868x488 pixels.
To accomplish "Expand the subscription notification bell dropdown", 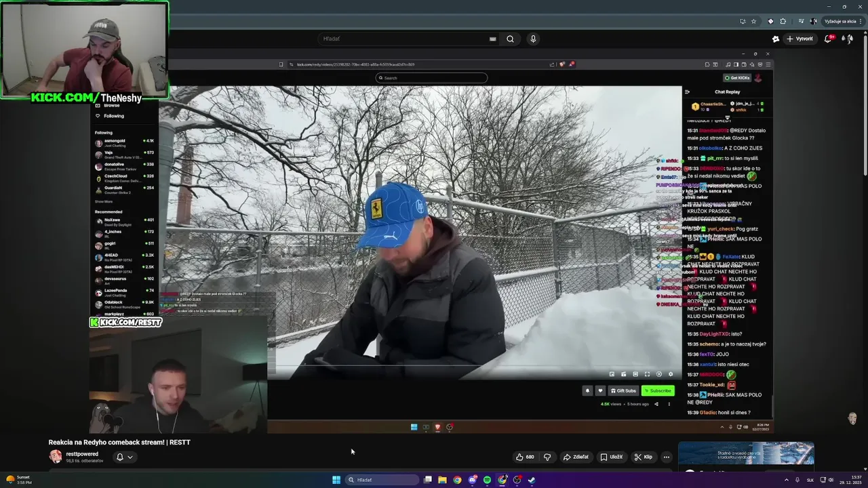I will (124, 457).
